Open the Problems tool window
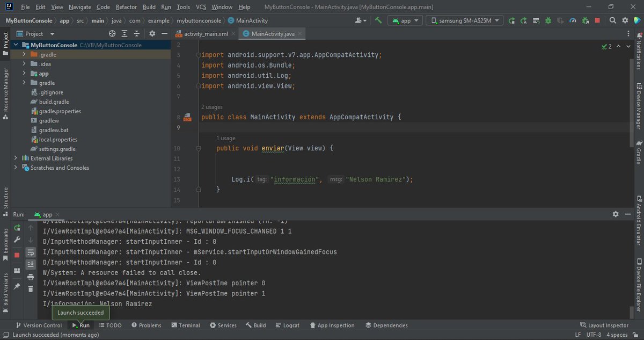The width and height of the screenshot is (644, 340). coord(146,325)
